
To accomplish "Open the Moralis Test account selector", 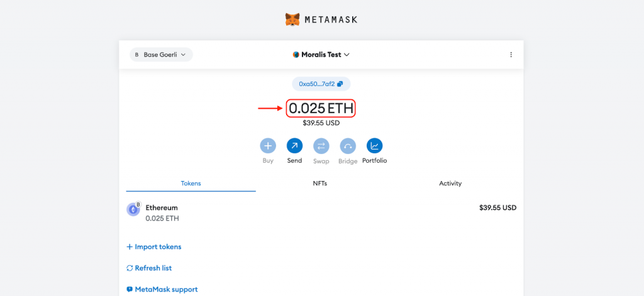I will tap(321, 55).
